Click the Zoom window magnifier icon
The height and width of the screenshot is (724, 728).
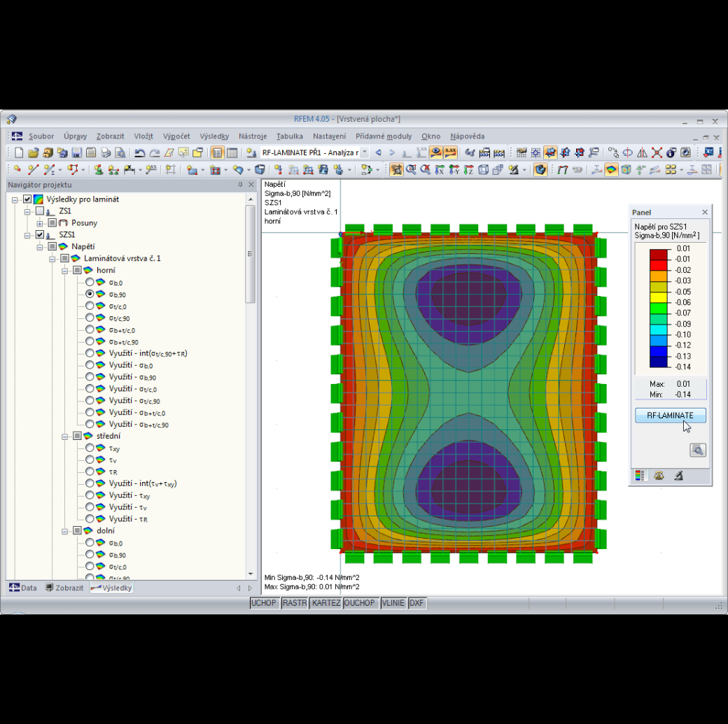point(411,170)
